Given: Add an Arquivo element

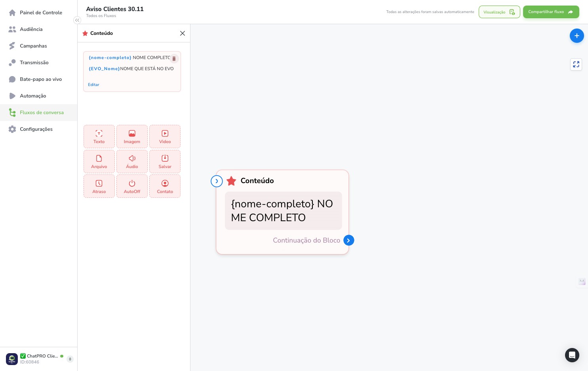Looking at the screenshot, I should [99, 162].
